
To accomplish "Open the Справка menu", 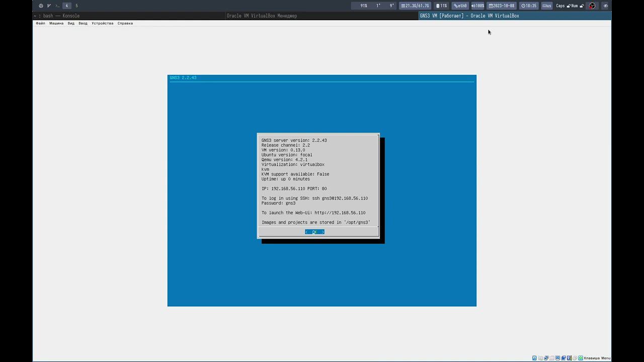I will (x=125, y=23).
